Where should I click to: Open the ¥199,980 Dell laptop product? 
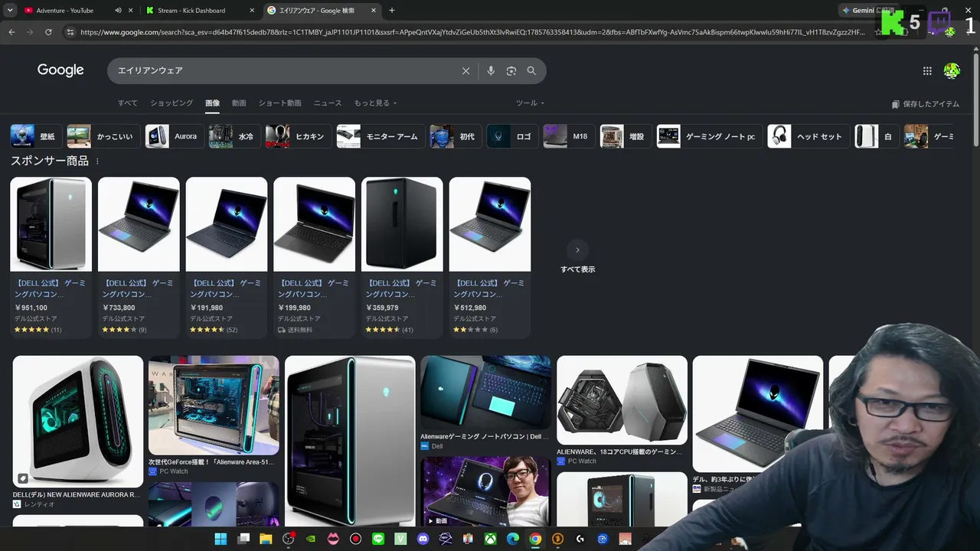[315, 257]
